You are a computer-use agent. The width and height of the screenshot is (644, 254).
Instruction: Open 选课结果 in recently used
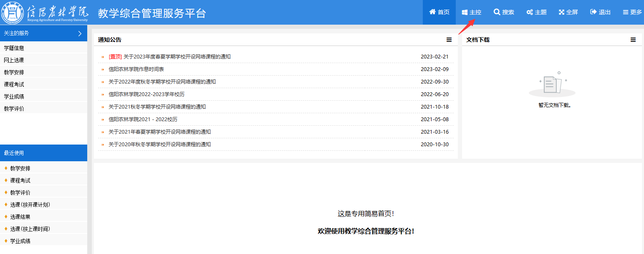click(x=20, y=217)
